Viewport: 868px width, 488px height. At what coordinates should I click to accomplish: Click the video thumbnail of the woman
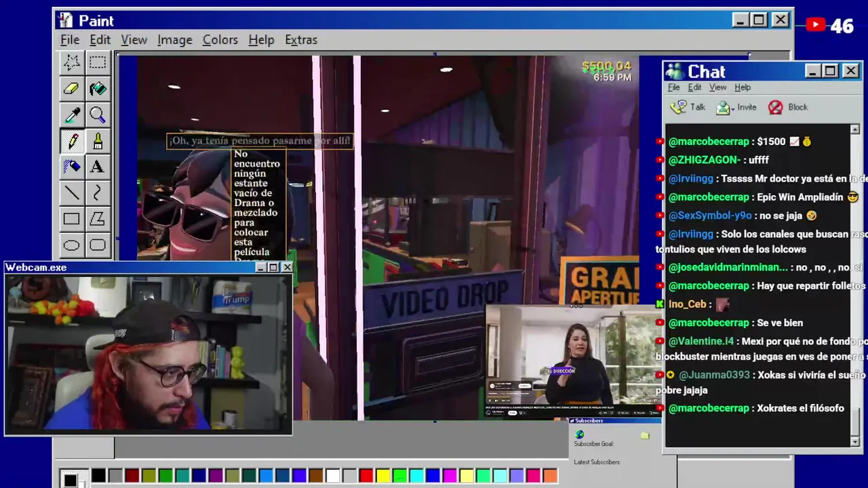tap(573, 361)
